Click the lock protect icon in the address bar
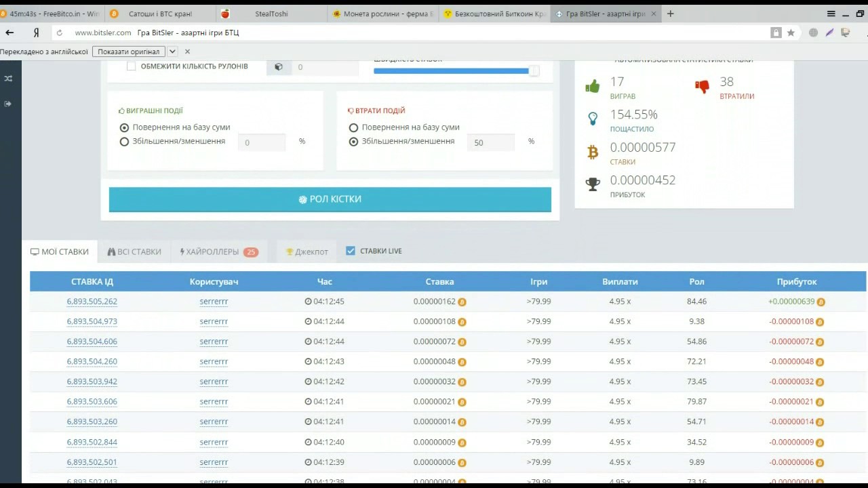 [776, 33]
